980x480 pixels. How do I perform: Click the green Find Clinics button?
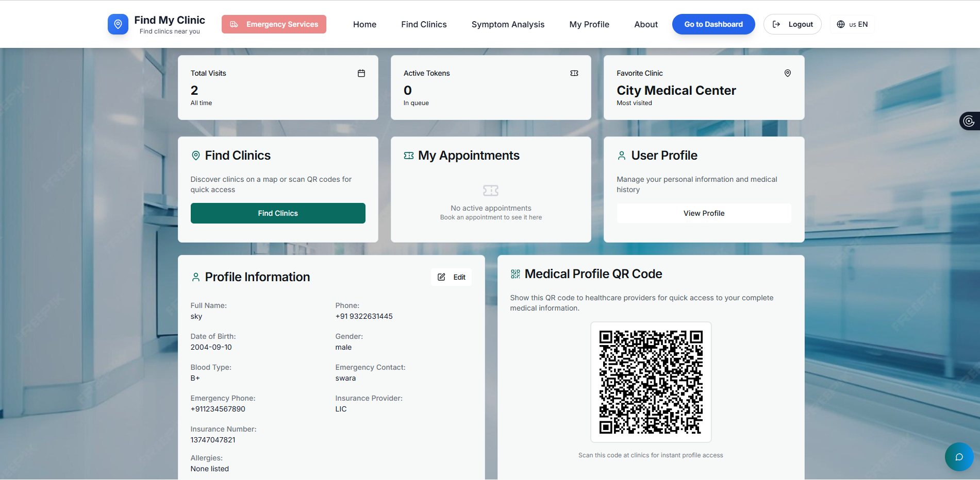[278, 213]
